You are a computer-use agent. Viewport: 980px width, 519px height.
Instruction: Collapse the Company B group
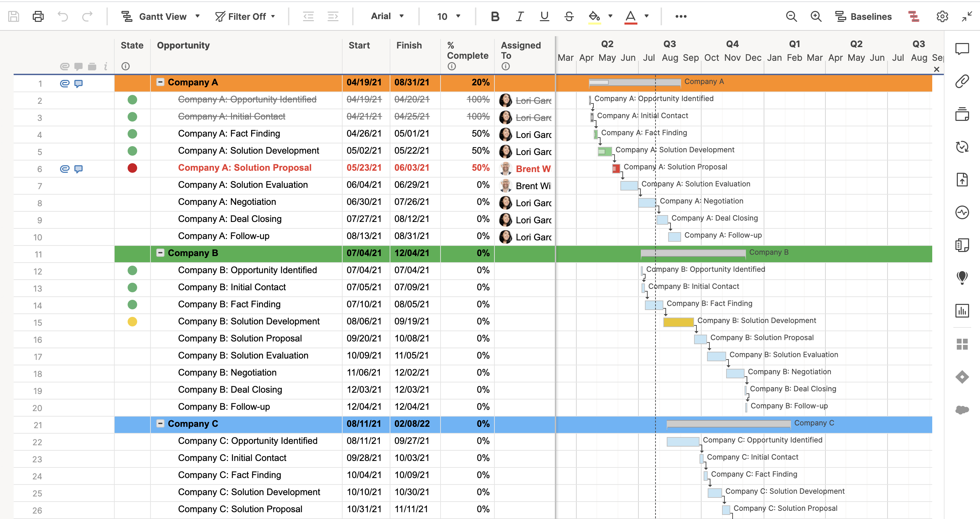[x=160, y=253]
